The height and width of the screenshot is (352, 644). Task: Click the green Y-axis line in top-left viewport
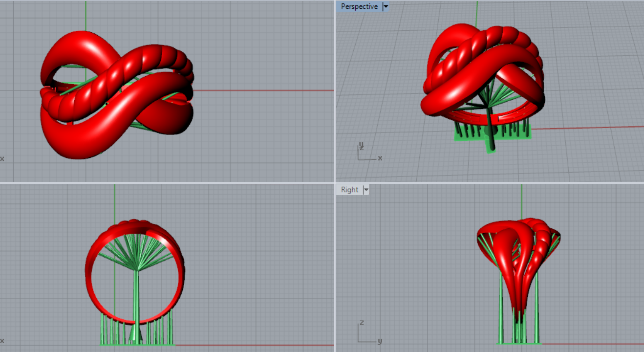[x=86, y=15]
